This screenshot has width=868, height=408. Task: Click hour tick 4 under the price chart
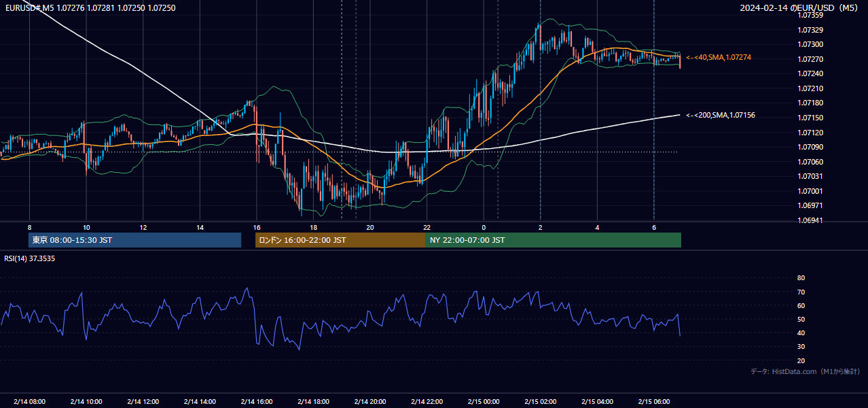597,227
